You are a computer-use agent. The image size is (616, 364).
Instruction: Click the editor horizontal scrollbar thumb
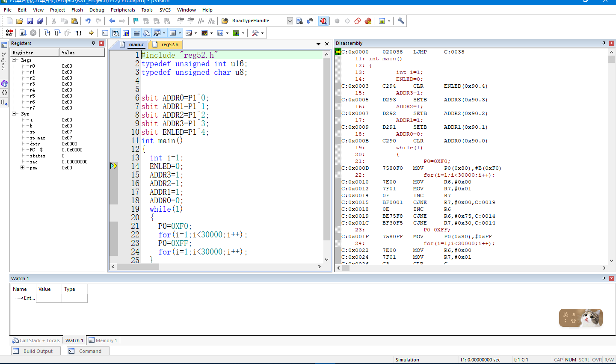(138, 266)
